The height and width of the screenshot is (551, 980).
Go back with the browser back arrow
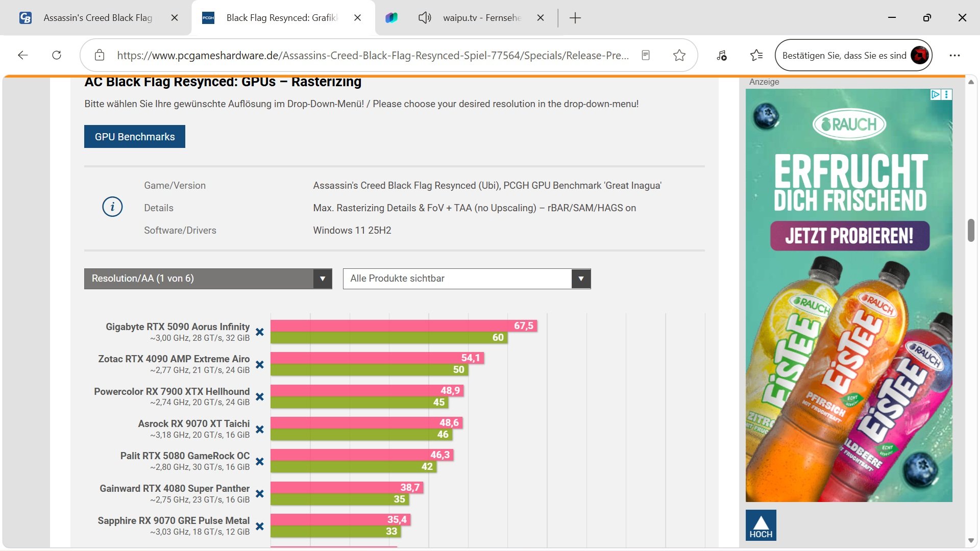[23, 55]
